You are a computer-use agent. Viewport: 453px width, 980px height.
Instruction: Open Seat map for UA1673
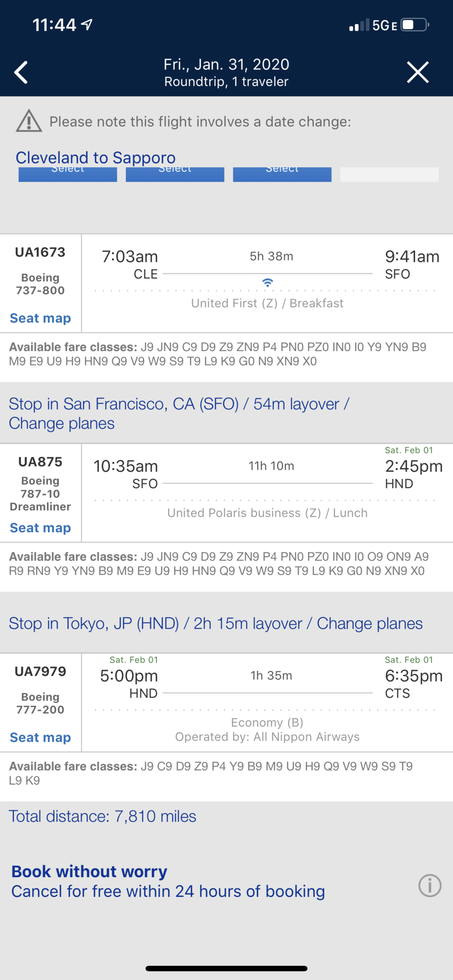(x=40, y=318)
